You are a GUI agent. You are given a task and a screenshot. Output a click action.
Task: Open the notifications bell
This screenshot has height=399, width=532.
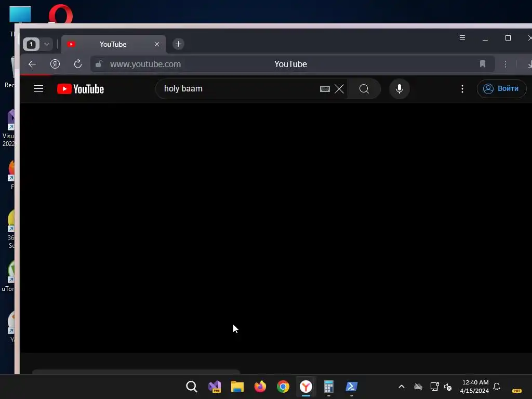point(497,387)
